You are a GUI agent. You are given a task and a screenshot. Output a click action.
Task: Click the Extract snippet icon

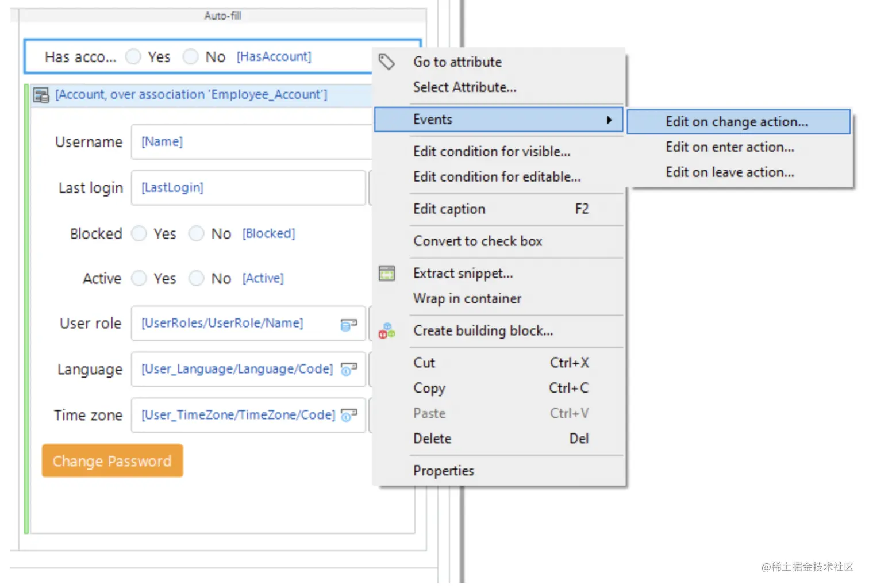(387, 273)
